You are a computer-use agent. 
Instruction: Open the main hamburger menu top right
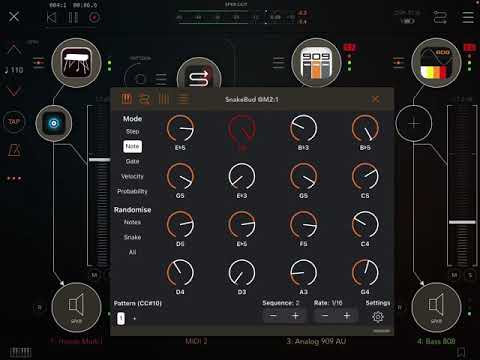(468, 17)
